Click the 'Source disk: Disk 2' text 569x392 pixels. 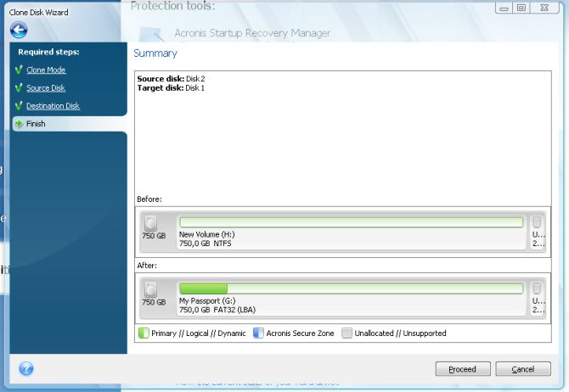171,79
